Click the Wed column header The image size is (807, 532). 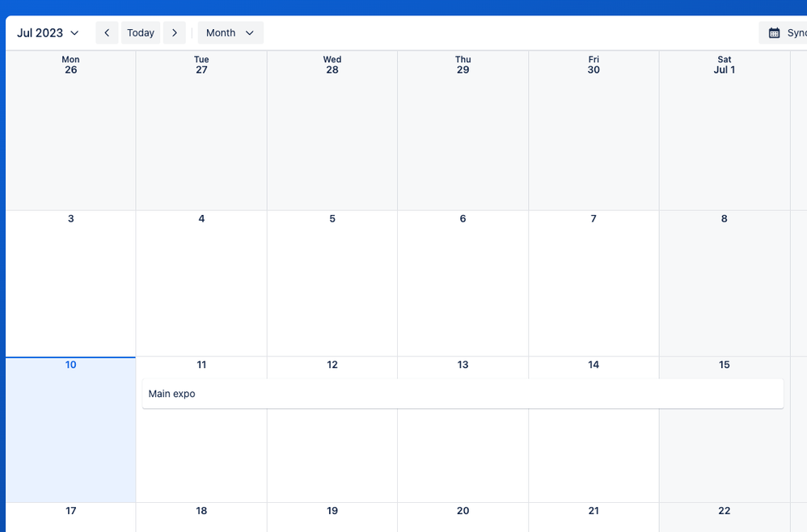[x=332, y=59]
